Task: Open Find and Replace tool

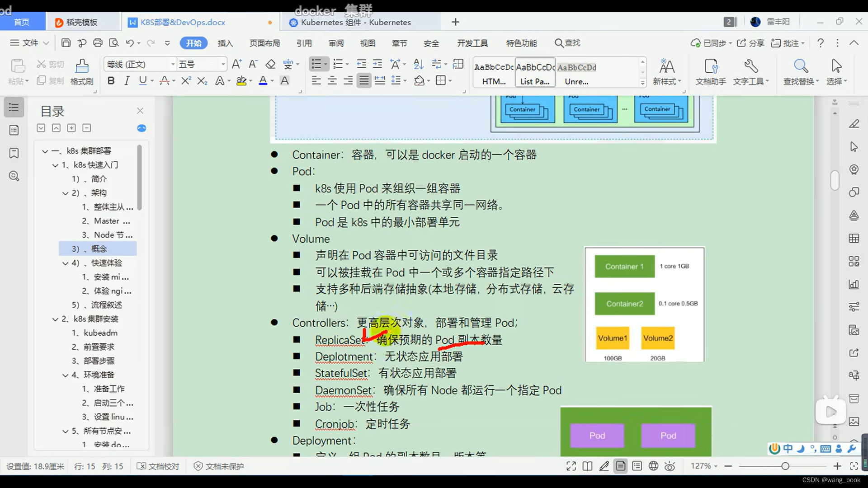Action: (801, 72)
